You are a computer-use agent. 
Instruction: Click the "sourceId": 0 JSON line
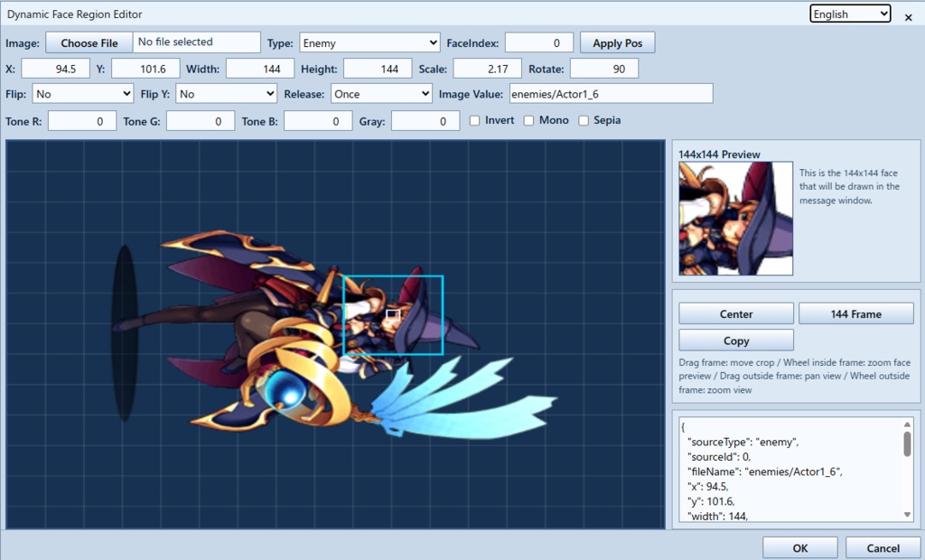719,457
